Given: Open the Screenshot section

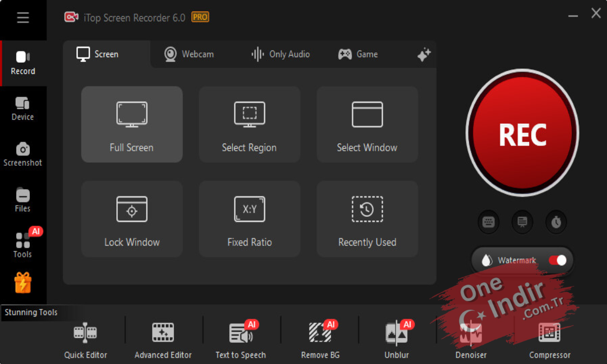Looking at the screenshot, I should pos(23,154).
